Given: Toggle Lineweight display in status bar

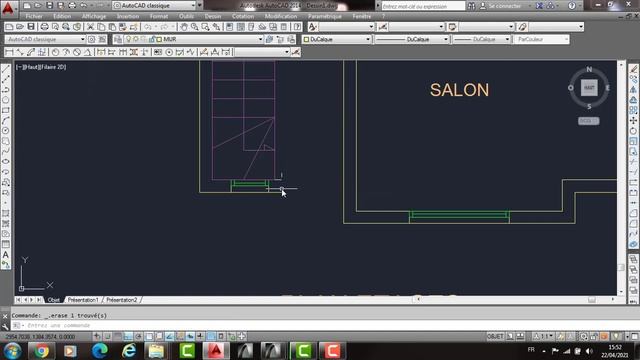Looking at the screenshot, I should pos(200,336).
